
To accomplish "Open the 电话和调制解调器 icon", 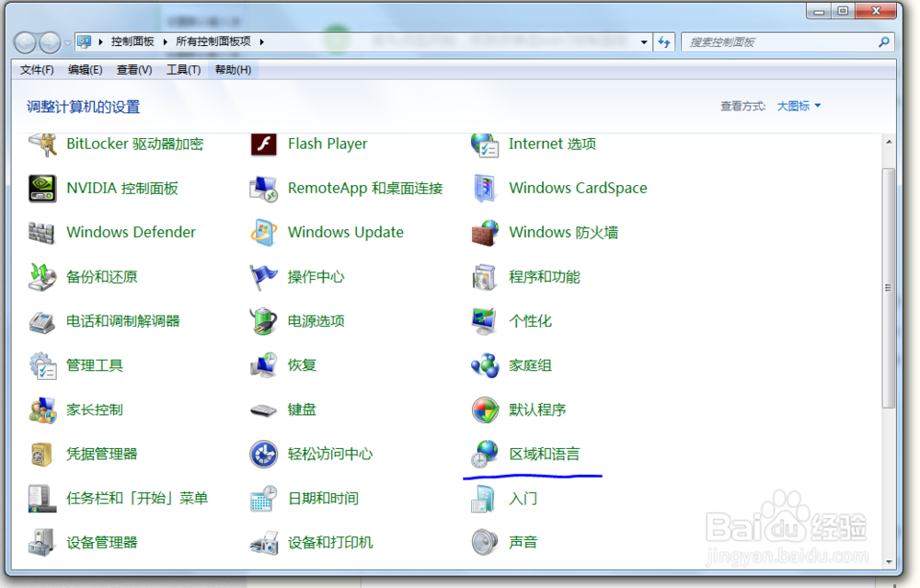I will pyautogui.click(x=43, y=321).
